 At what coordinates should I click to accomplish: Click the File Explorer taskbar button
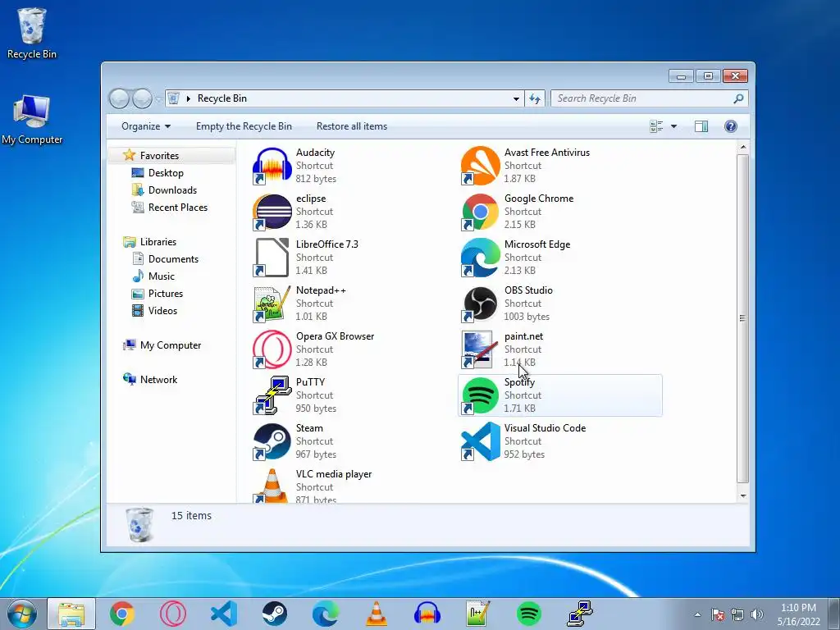(x=71, y=614)
